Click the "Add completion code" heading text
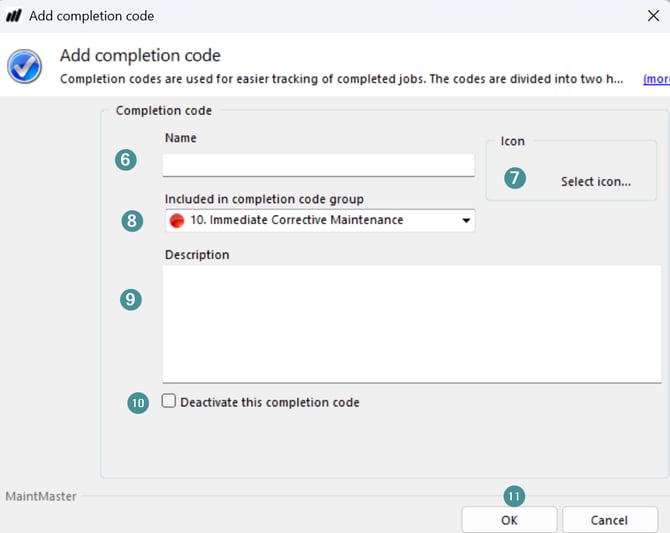670x533 pixels. click(x=140, y=56)
